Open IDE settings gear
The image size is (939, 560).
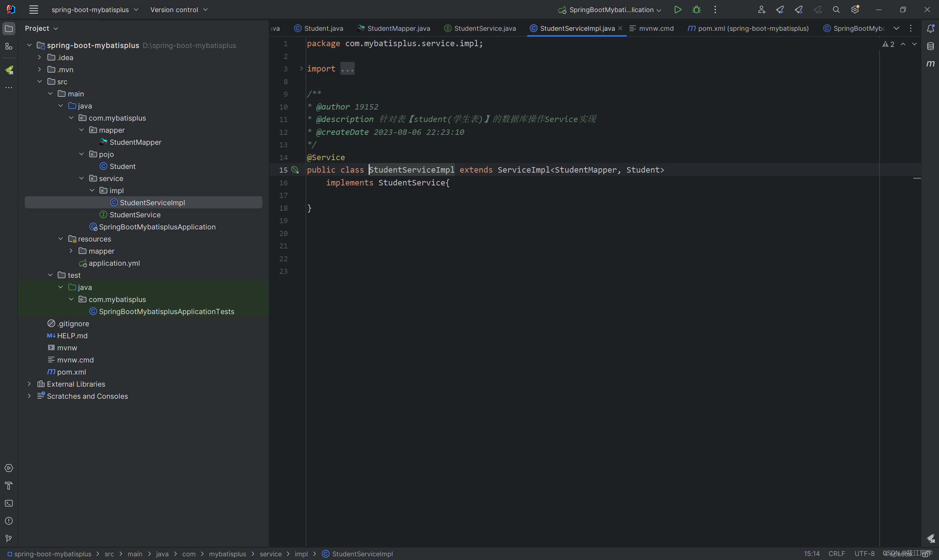tap(855, 10)
